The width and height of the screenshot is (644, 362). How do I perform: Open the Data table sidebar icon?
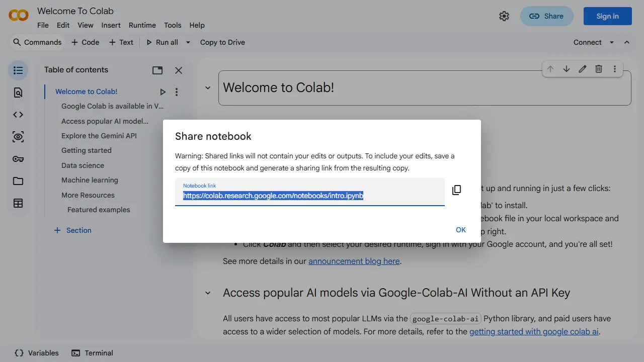(x=18, y=203)
